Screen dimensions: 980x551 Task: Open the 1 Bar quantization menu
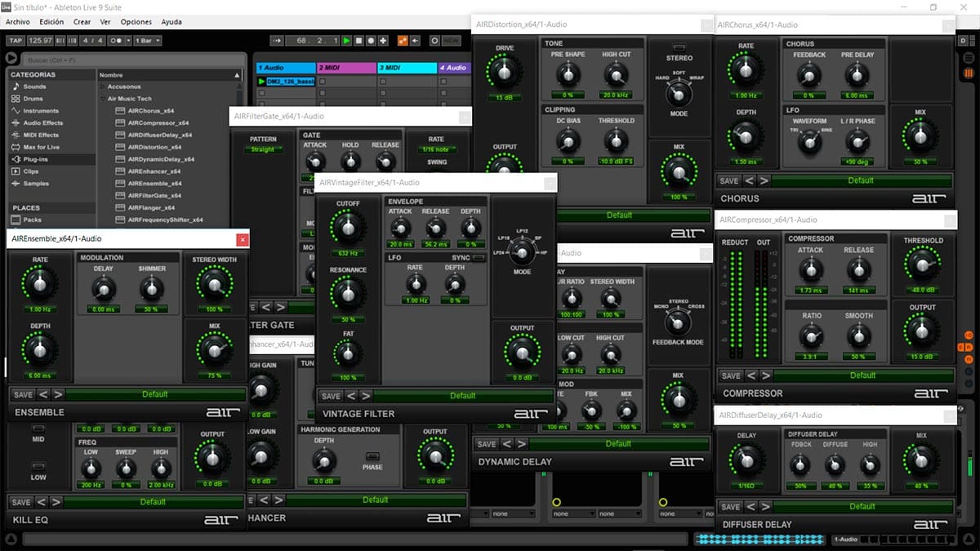click(x=147, y=40)
